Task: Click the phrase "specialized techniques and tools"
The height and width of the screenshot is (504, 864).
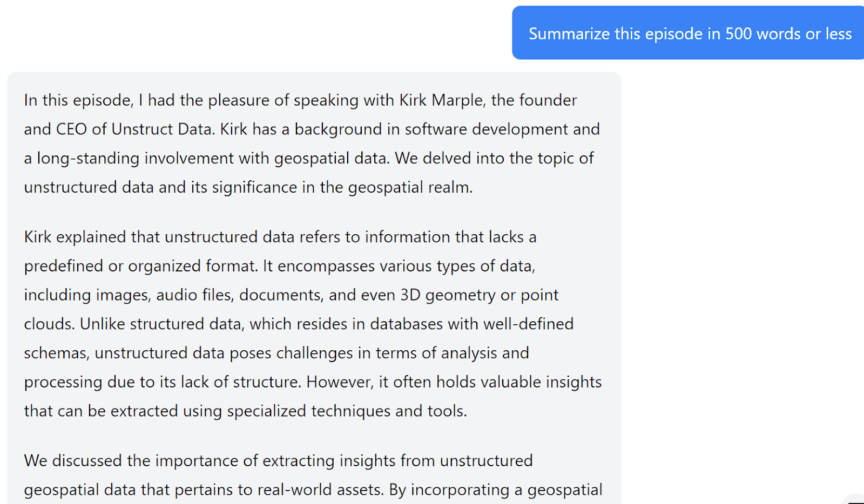Action: pyautogui.click(x=346, y=411)
